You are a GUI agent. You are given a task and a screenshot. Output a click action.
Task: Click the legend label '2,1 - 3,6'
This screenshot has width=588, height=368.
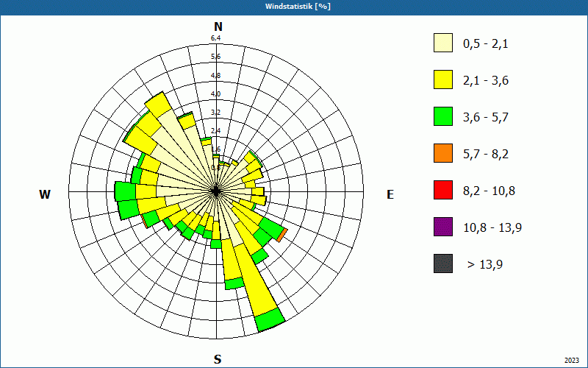click(486, 81)
